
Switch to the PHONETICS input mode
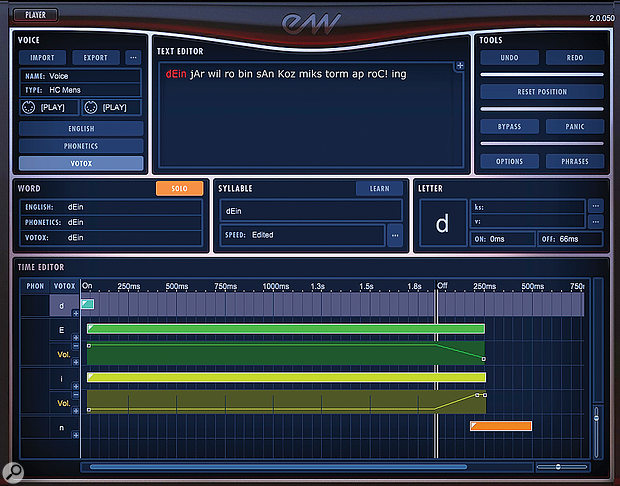click(x=81, y=146)
